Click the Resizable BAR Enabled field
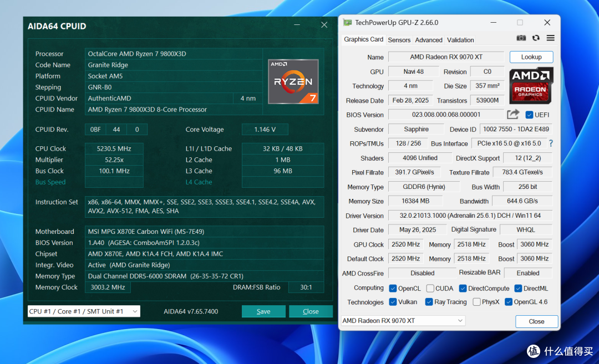The width and height of the screenshot is (599, 364). (x=528, y=273)
